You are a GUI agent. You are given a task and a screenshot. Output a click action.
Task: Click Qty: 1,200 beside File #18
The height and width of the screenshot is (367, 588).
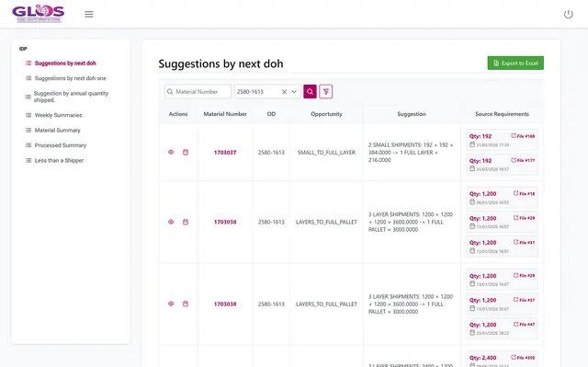pyautogui.click(x=482, y=194)
